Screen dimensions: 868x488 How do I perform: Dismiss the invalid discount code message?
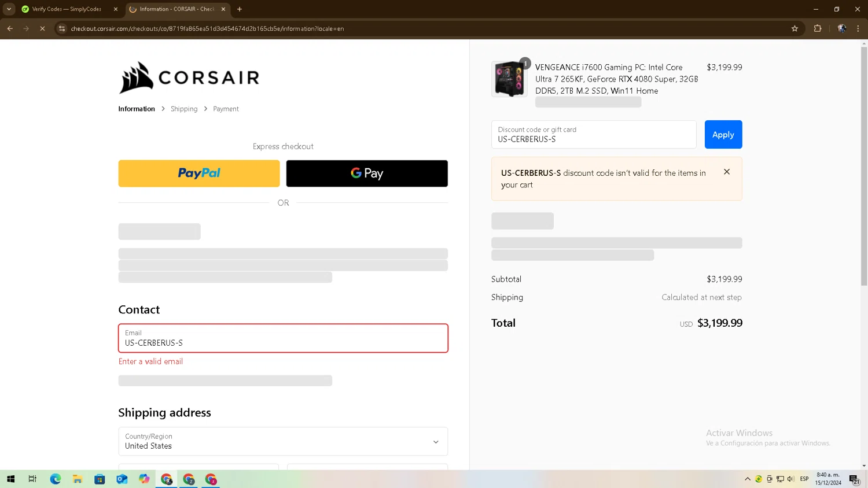tap(727, 172)
